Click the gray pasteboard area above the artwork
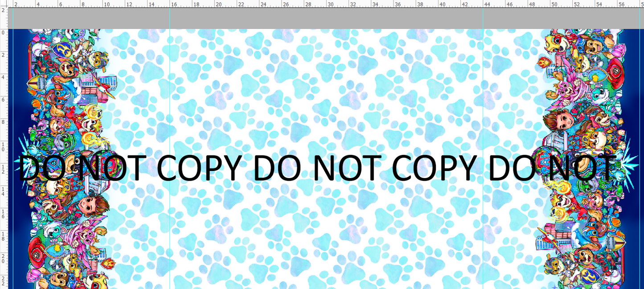 (x=312, y=19)
